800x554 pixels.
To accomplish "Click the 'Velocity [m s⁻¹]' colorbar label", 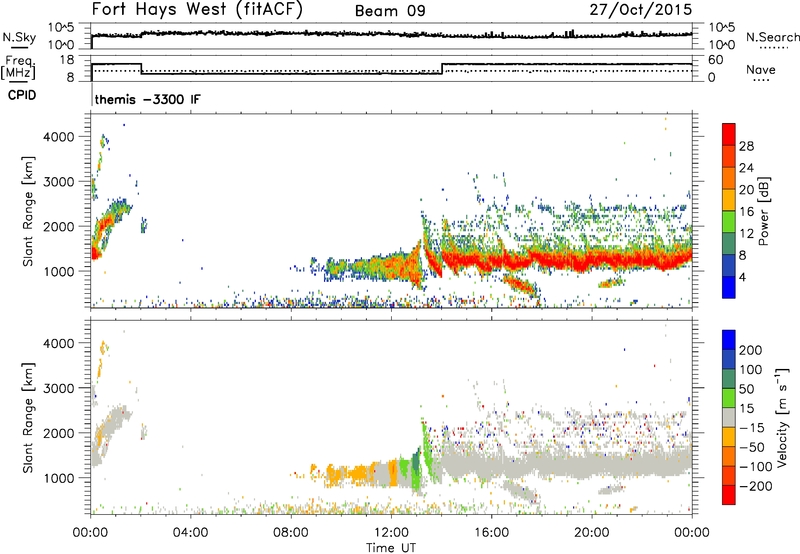I will pos(781,417).
